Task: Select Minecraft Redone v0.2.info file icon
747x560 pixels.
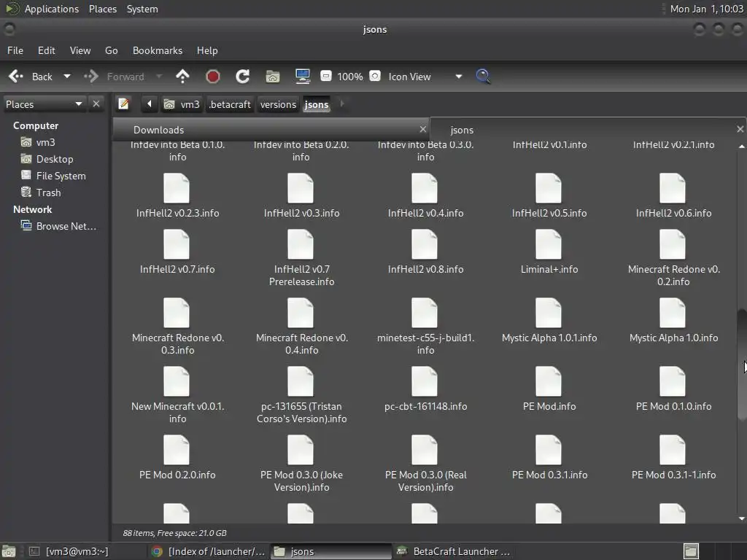Action: point(673,245)
